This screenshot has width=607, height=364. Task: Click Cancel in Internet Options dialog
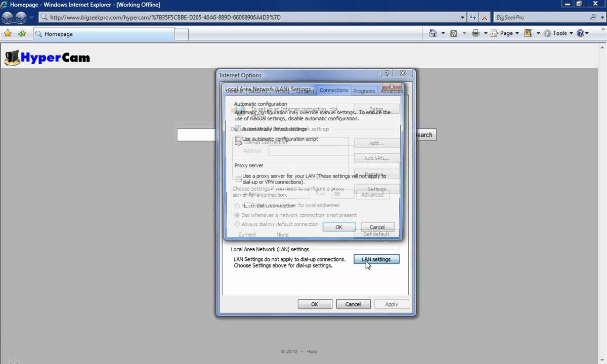353,304
